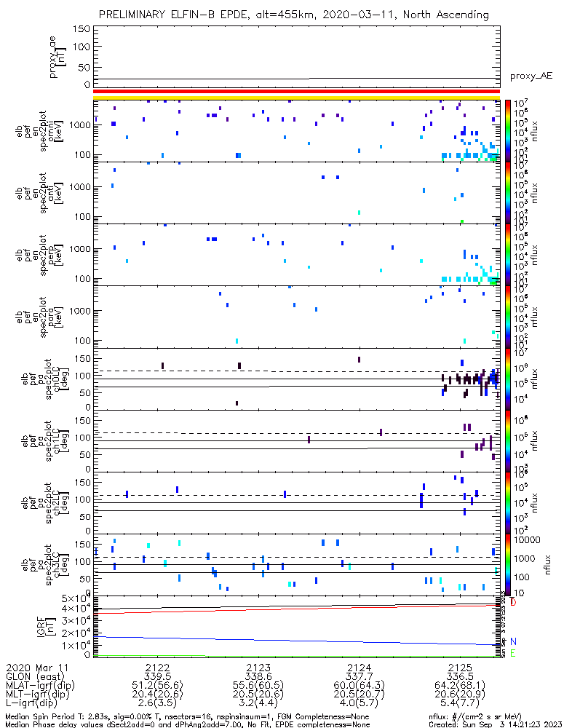Click the blue 'N' legend letter of IGRF panel
The width and height of the screenshot is (564, 728).
513,642
